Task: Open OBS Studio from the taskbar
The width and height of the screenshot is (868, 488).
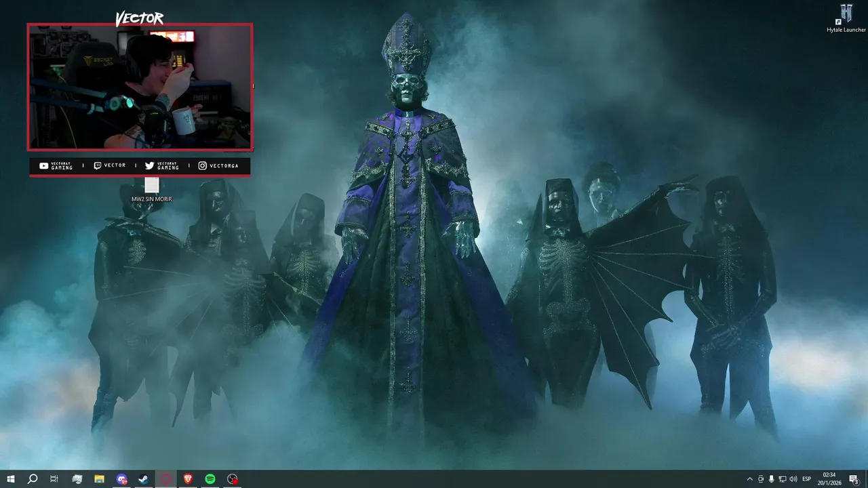Action: tap(233, 479)
